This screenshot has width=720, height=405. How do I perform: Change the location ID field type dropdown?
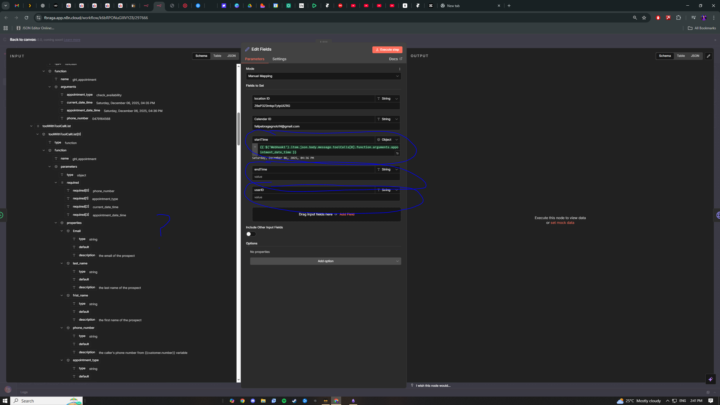click(388, 98)
